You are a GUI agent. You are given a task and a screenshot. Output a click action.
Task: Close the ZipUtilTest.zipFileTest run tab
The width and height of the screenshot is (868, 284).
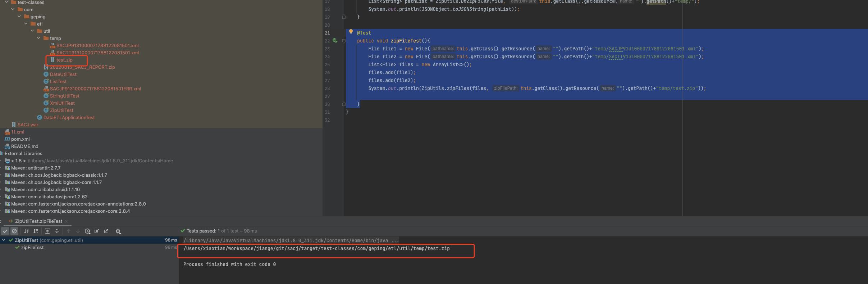[x=66, y=221]
